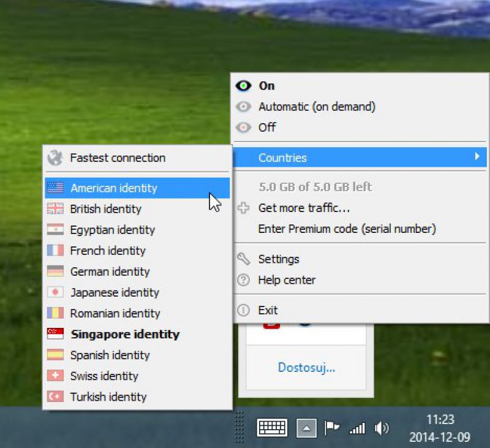Pick Swiss identity

[x=137, y=376]
